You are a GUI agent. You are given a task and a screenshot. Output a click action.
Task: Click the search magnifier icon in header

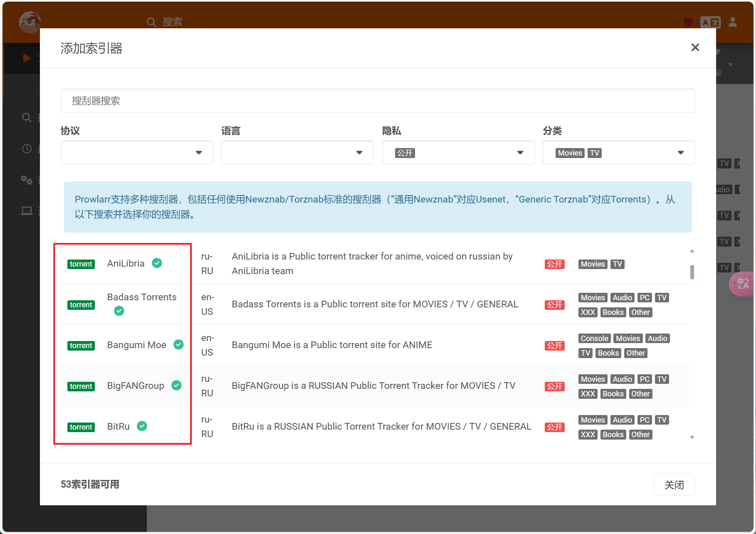(151, 22)
